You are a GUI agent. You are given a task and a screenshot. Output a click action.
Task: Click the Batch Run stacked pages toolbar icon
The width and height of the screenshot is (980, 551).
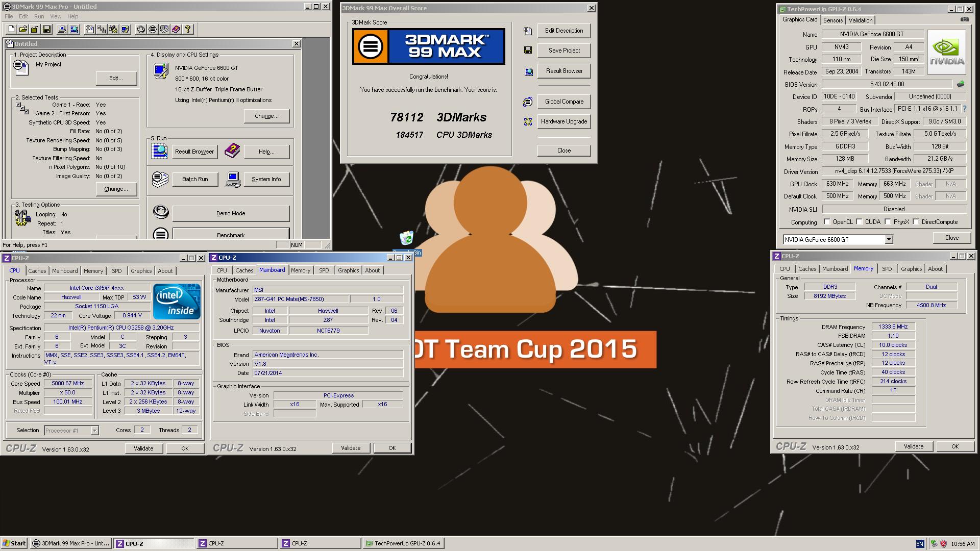tap(164, 30)
